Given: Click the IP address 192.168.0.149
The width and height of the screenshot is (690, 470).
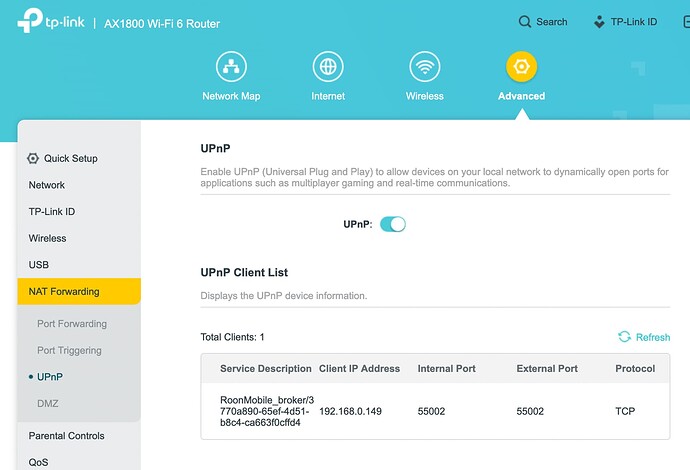Looking at the screenshot, I should [x=350, y=411].
